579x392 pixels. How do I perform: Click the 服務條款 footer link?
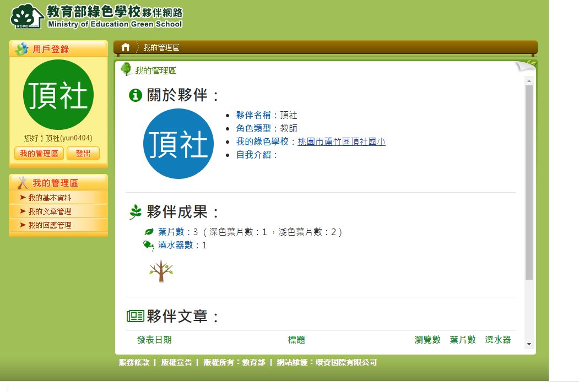click(134, 362)
